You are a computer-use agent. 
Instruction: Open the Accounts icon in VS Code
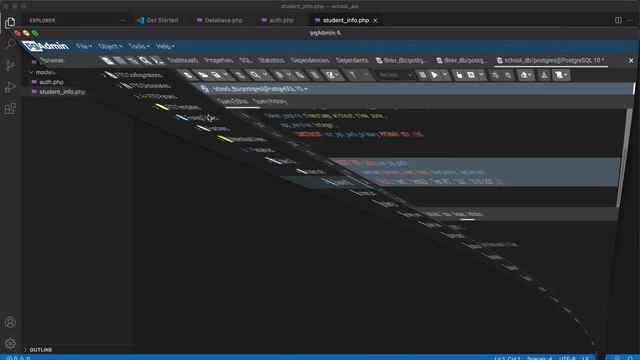pos(10,322)
